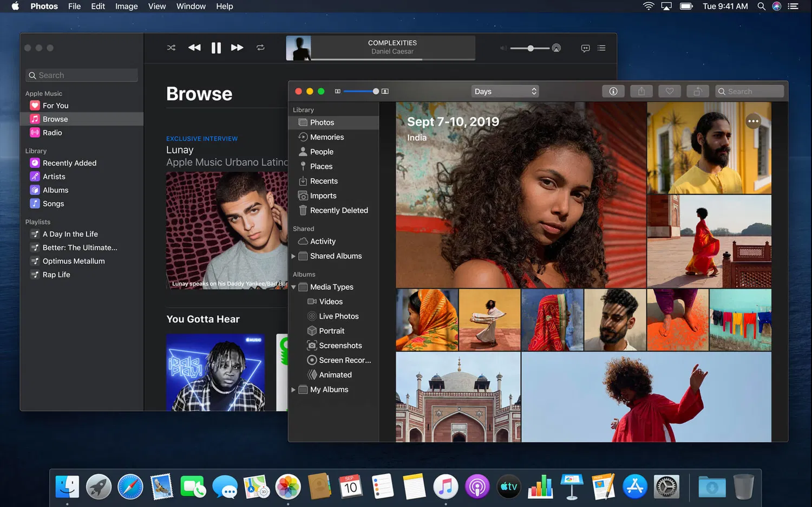Open Podcasts from the Dock
The image size is (812, 507).
(x=477, y=487)
